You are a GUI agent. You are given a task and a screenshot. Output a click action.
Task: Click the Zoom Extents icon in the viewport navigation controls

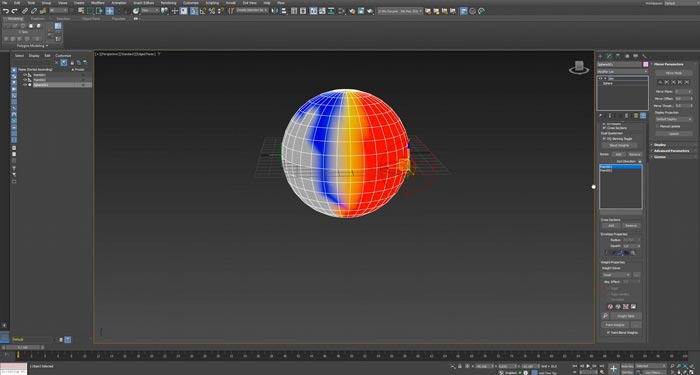tap(686, 366)
